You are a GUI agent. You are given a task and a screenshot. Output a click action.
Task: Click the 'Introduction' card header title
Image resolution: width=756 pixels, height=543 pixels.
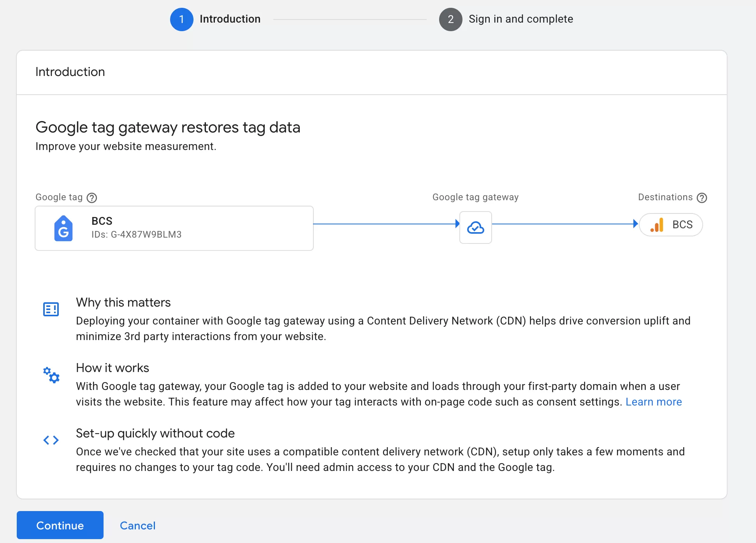70,72
